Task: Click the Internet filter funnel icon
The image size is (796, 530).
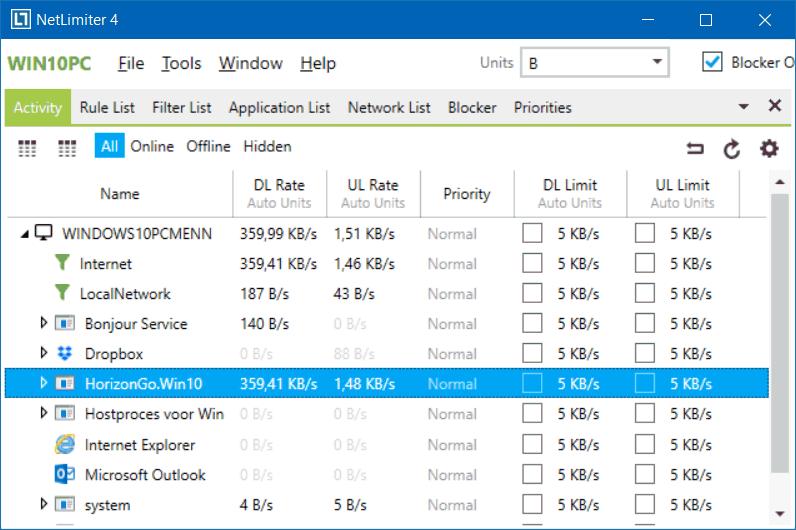Action: tap(62, 262)
